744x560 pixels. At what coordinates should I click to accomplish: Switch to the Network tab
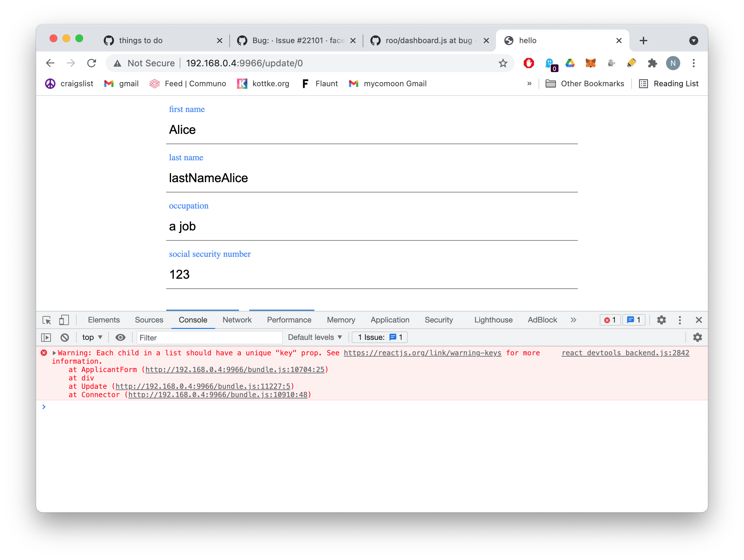(237, 320)
